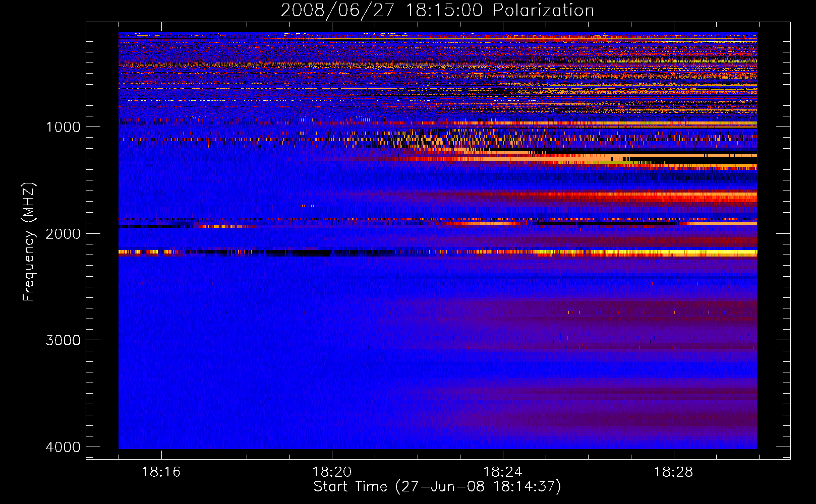Click the 2000 frequency tick label

click(63, 234)
